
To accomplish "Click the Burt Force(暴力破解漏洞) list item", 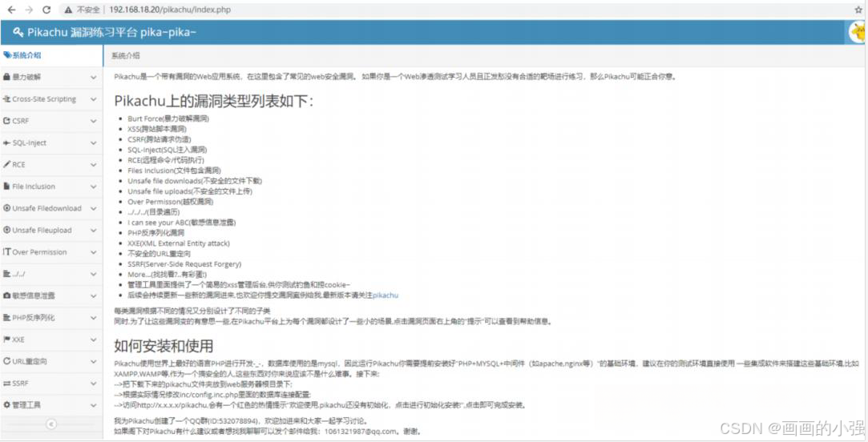I will tap(168, 119).
